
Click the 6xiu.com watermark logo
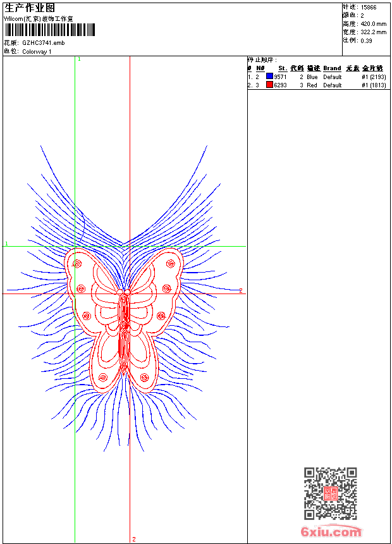pyautogui.click(x=331, y=532)
